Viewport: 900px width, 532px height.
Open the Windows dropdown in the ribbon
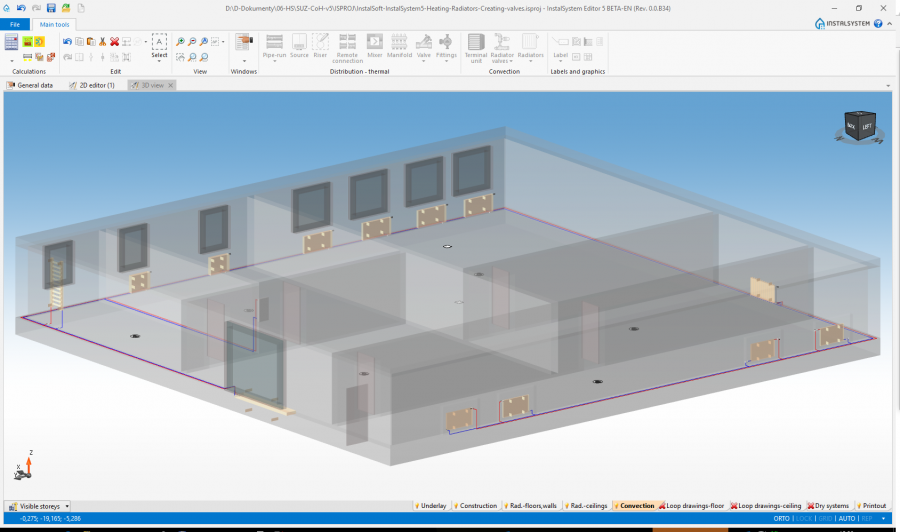click(x=244, y=47)
